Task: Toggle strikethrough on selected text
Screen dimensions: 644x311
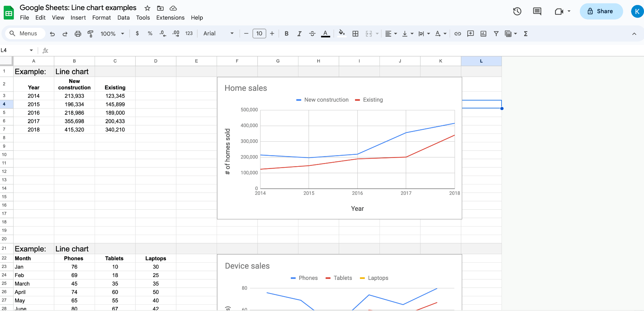Action: pos(312,33)
